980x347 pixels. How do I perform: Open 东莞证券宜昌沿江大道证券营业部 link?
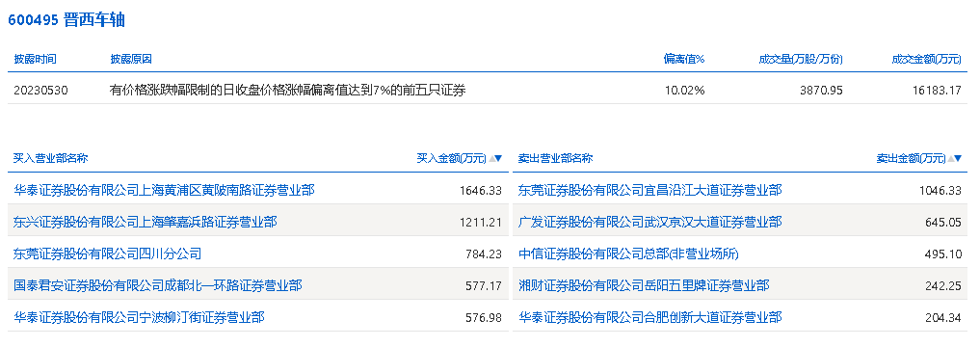point(650,190)
